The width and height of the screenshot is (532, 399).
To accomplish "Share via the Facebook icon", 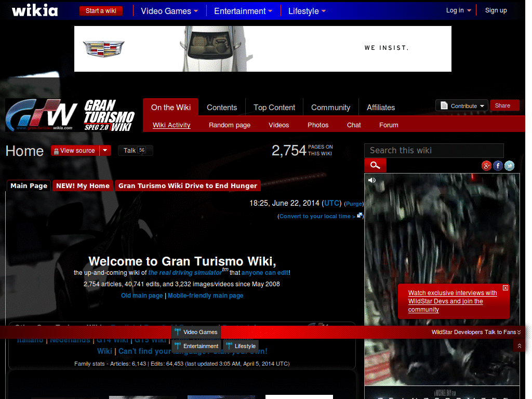I will pos(498,166).
